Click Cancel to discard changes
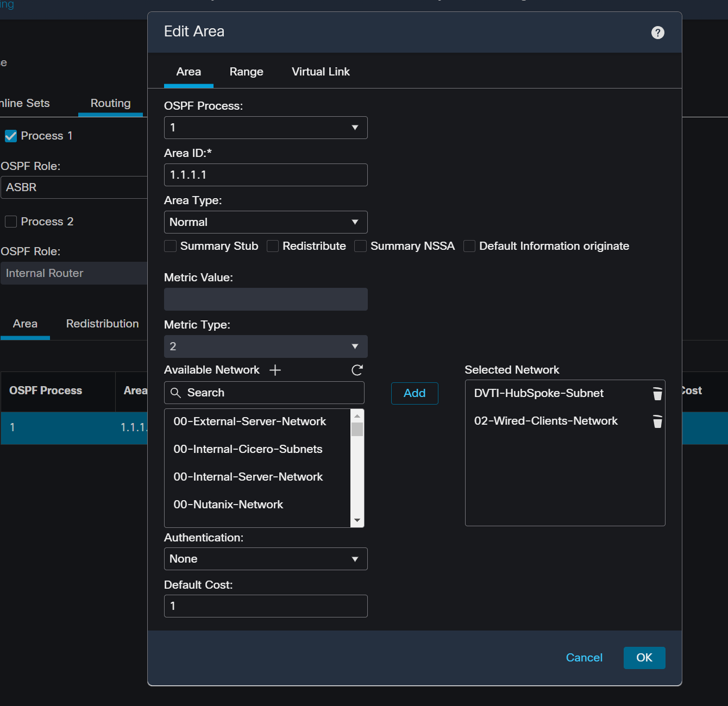Screen dimensions: 728x706 (x=584, y=658)
